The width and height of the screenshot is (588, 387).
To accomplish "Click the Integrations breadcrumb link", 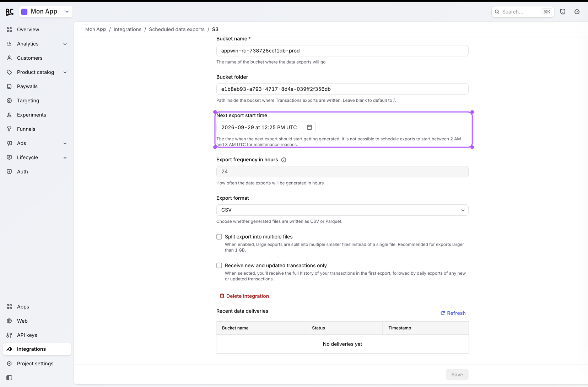I will click(x=128, y=29).
